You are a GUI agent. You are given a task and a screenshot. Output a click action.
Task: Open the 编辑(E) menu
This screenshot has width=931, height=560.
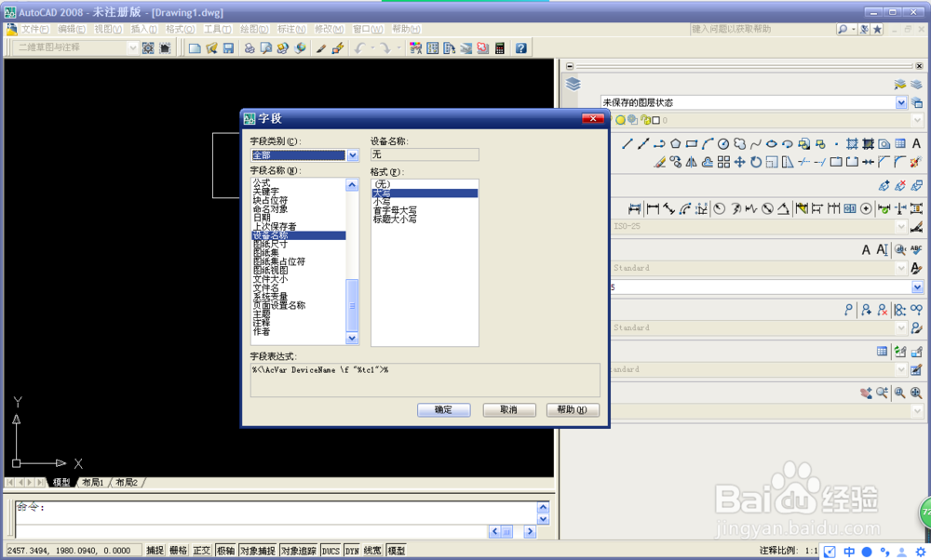(72, 29)
